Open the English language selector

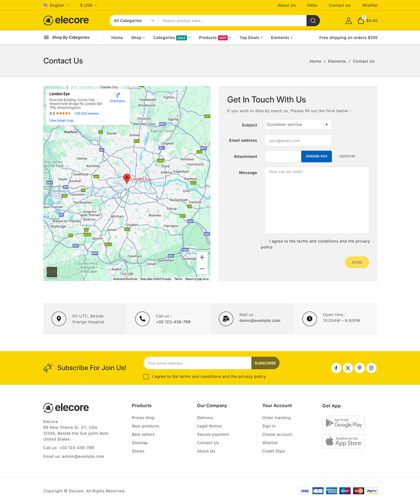[x=56, y=5]
